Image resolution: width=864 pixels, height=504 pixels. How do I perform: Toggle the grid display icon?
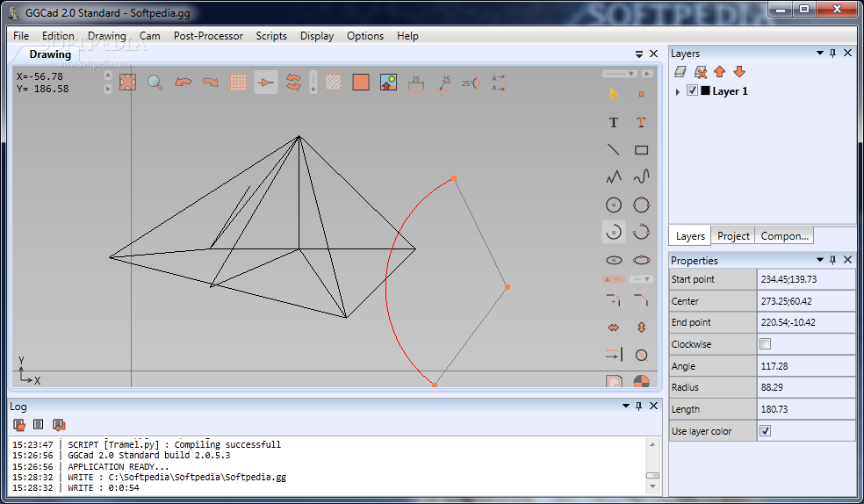238,83
